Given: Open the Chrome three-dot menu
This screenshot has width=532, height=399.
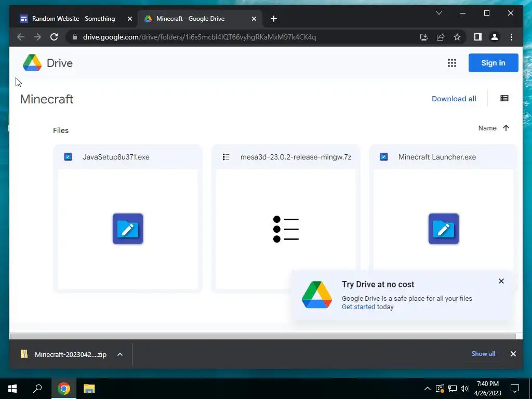Looking at the screenshot, I should 511,37.
